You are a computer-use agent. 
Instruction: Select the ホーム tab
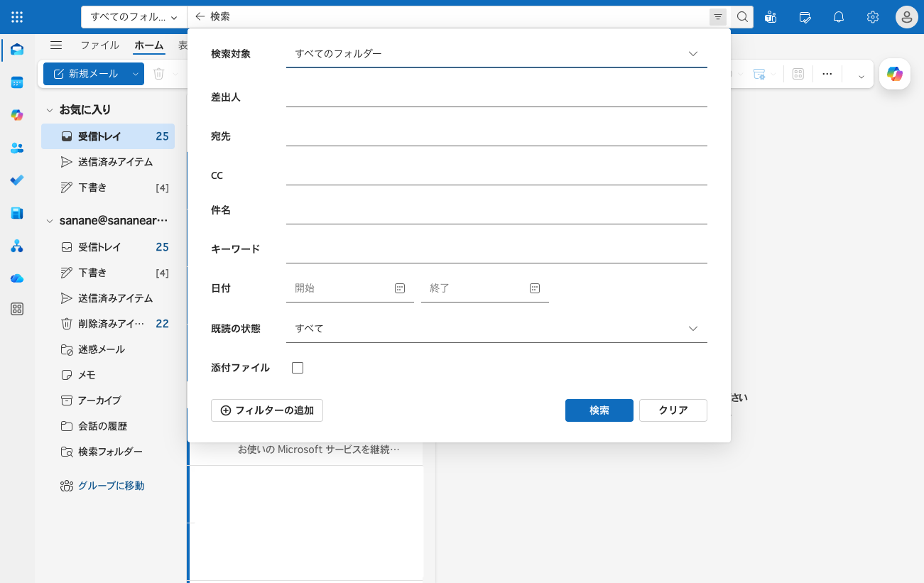[x=149, y=45]
